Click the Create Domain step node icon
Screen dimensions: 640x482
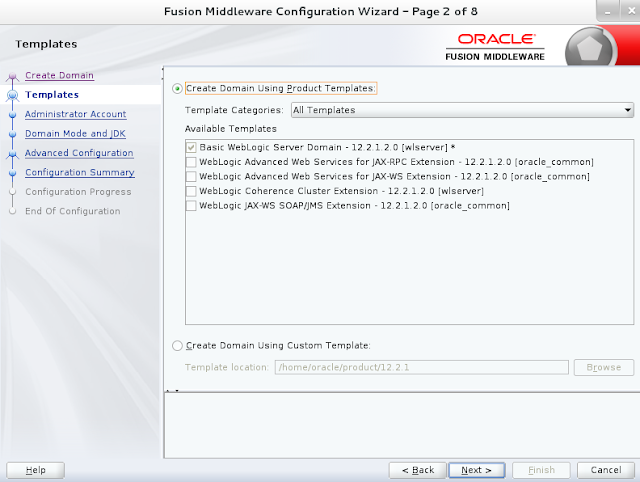tap(13, 76)
